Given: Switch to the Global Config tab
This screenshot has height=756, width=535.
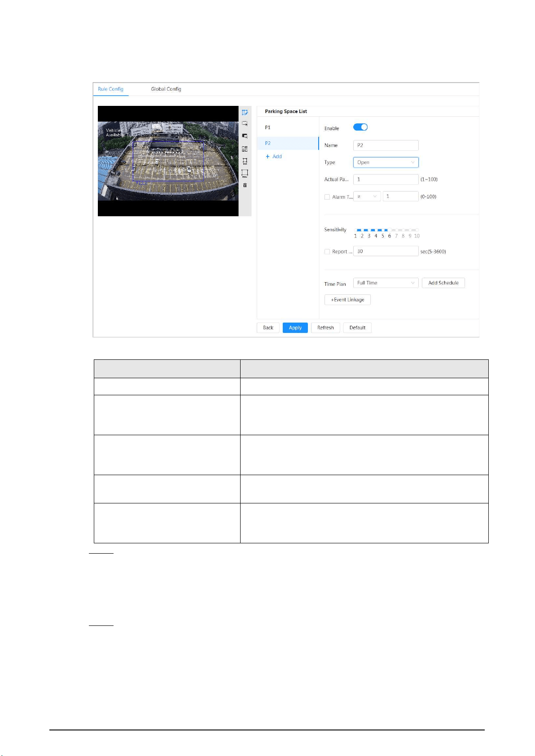Looking at the screenshot, I should (x=166, y=89).
